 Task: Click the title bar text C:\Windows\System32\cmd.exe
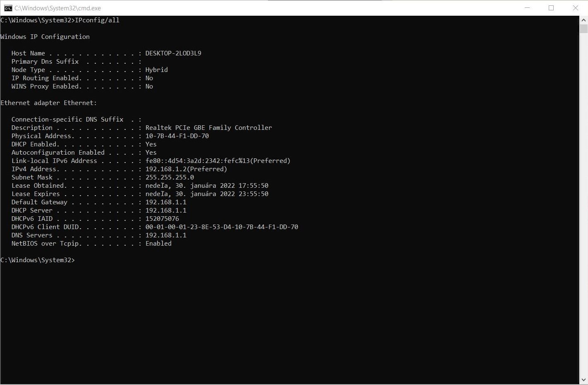[x=57, y=8]
